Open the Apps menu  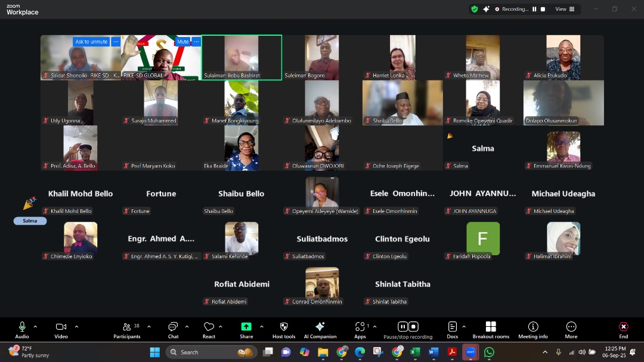tap(360, 330)
